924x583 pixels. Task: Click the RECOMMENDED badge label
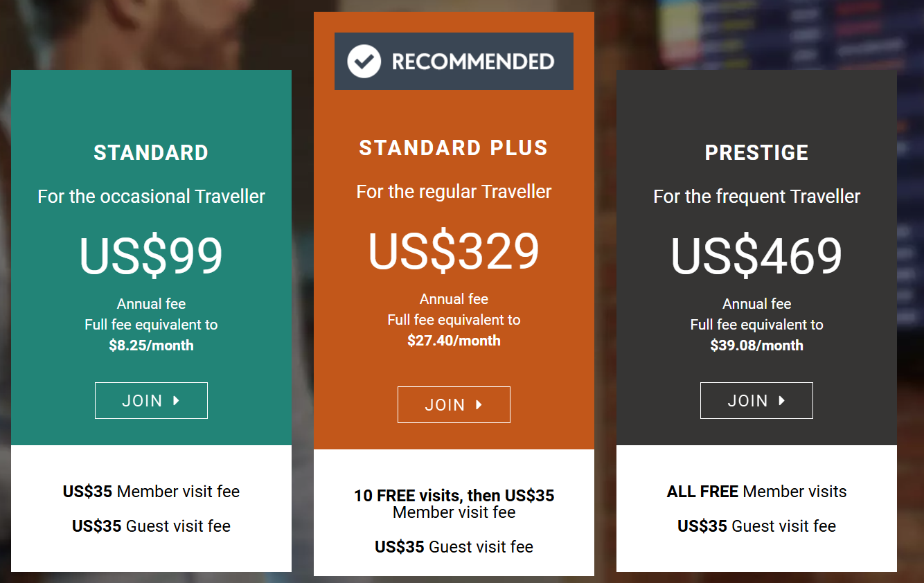(x=472, y=62)
